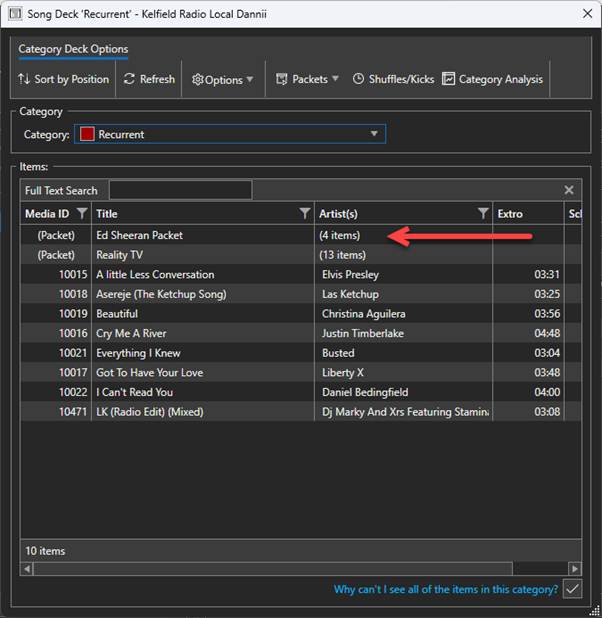This screenshot has height=618, width=602.
Task: Select the 'Beautiful' title cell
Action: (x=203, y=314)
